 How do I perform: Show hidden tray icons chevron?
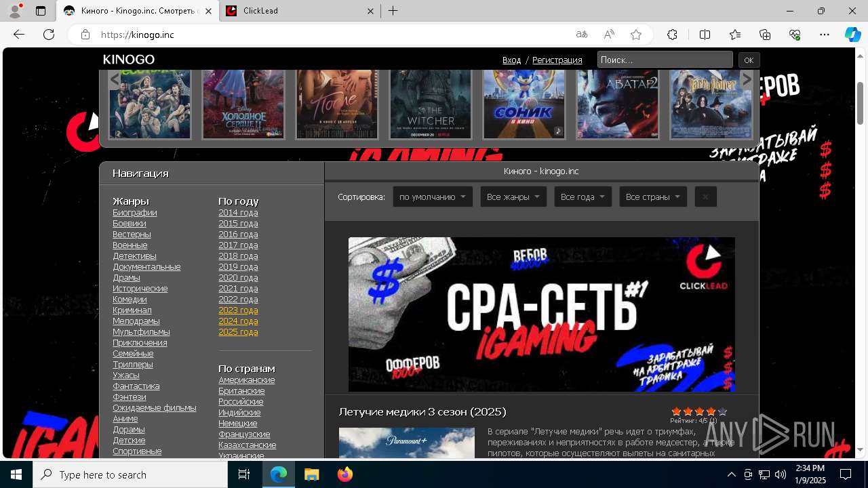[x=731, y=474]
